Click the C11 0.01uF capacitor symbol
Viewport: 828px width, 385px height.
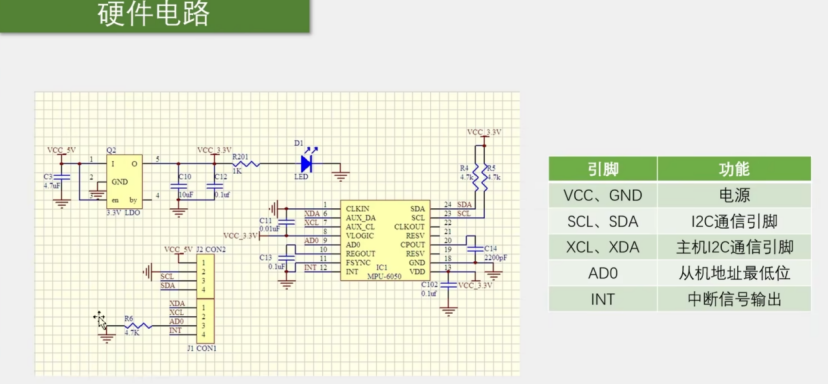click(287, 222)
